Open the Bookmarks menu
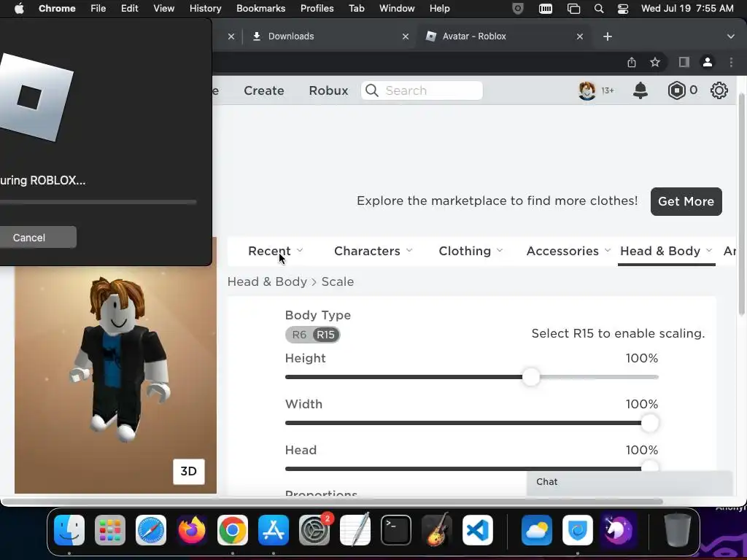This screenshot has height=560, width=747. (260, 8)
